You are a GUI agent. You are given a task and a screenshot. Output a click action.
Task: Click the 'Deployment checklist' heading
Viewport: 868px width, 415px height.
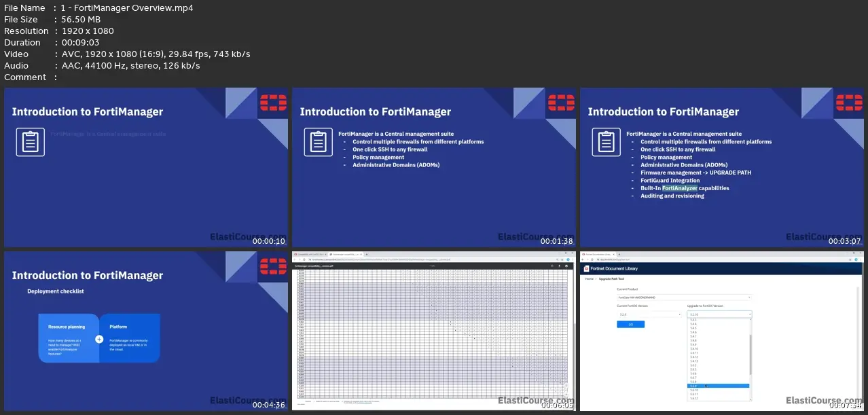click(x=56, y=291)
